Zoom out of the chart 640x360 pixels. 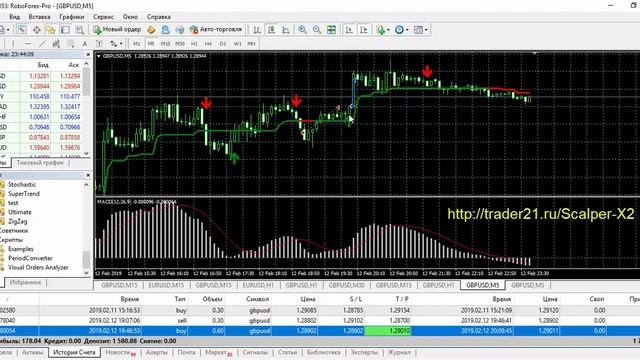(317, 29)
